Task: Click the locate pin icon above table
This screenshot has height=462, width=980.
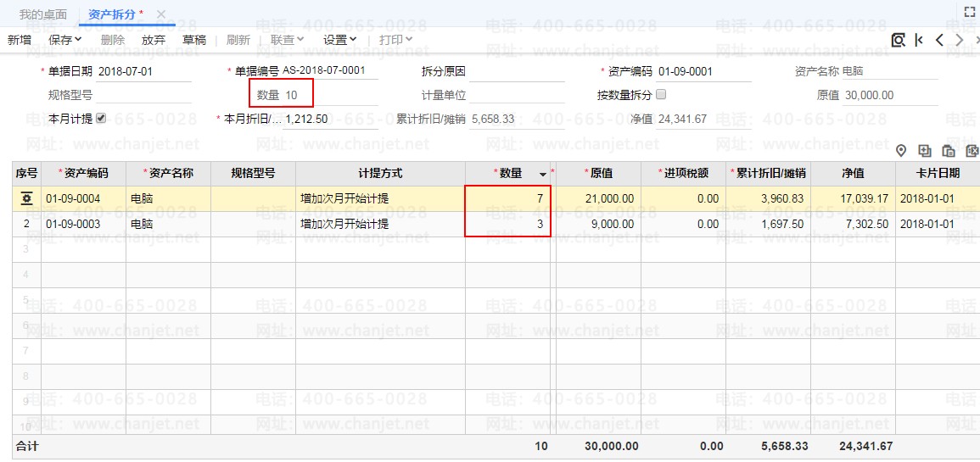Action: pos(901,150)
